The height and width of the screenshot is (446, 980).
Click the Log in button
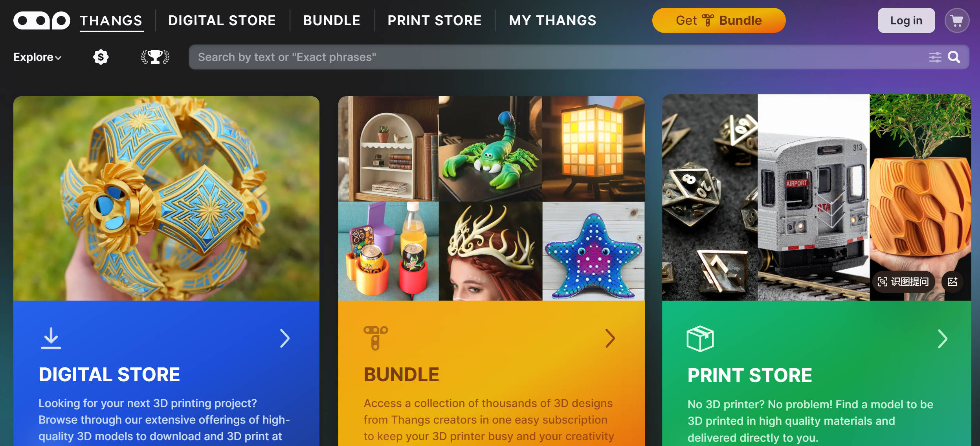click(x=906, y=20)
